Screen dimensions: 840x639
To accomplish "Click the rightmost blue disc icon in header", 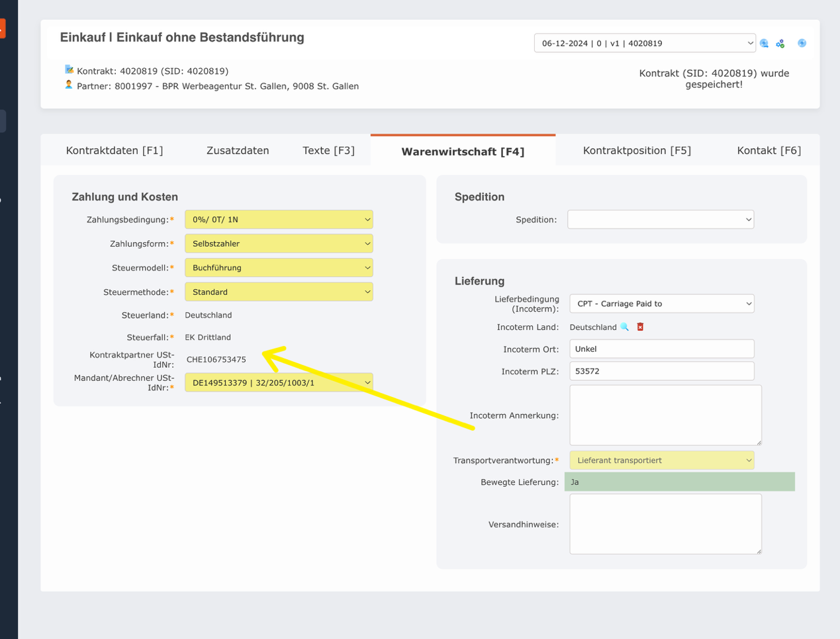I will pyautogui.click(x=802, y=42).
